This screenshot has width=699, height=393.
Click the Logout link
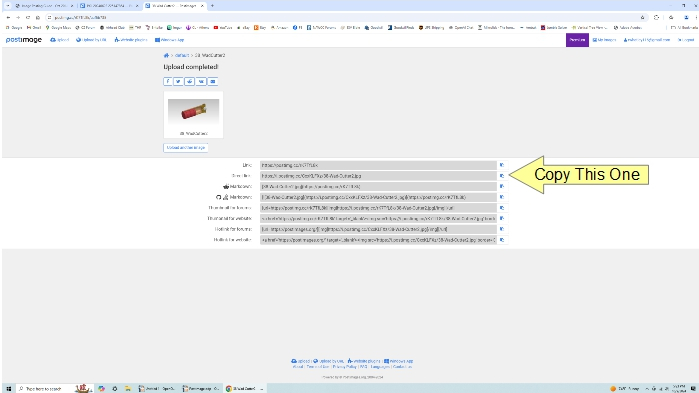pos(686,40)
